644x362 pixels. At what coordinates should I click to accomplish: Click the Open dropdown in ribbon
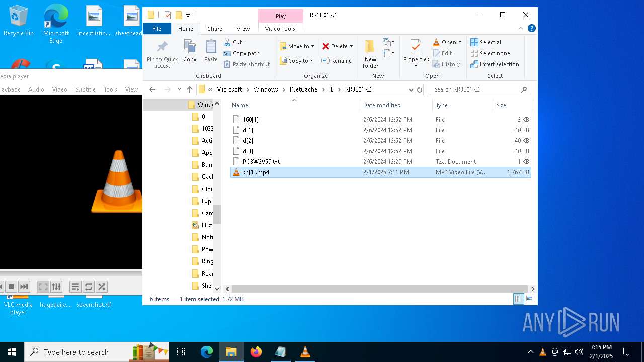[x=447, y=42]
